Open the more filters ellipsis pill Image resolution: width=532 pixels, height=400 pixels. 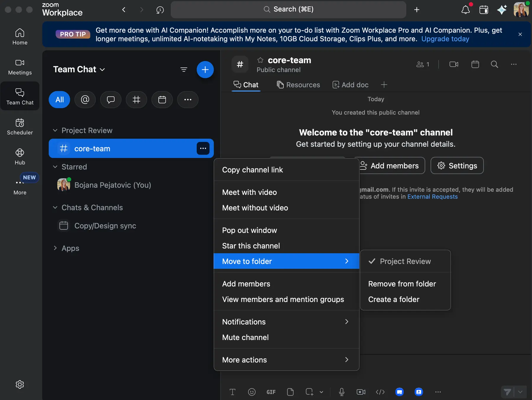pos(188,100)
